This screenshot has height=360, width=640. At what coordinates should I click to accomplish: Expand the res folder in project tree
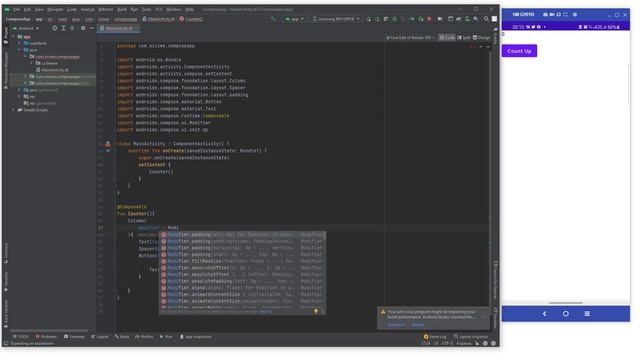[20, 97]
